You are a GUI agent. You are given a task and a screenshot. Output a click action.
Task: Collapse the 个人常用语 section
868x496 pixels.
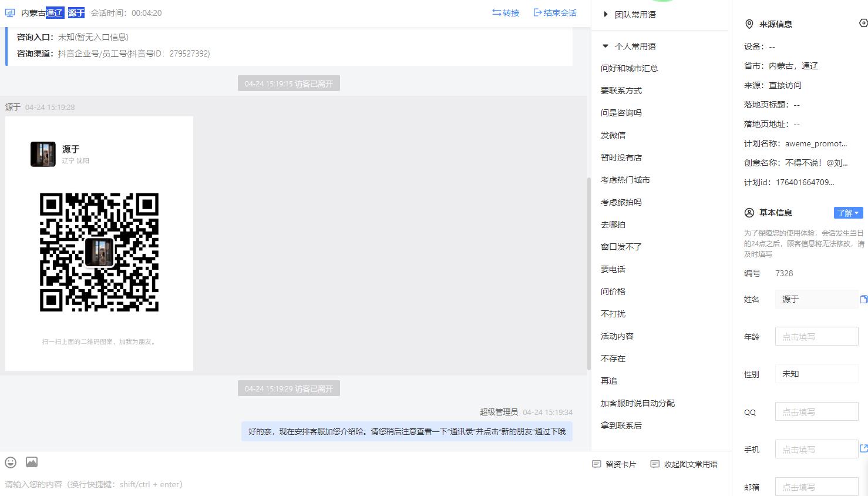tap(630, 46)
